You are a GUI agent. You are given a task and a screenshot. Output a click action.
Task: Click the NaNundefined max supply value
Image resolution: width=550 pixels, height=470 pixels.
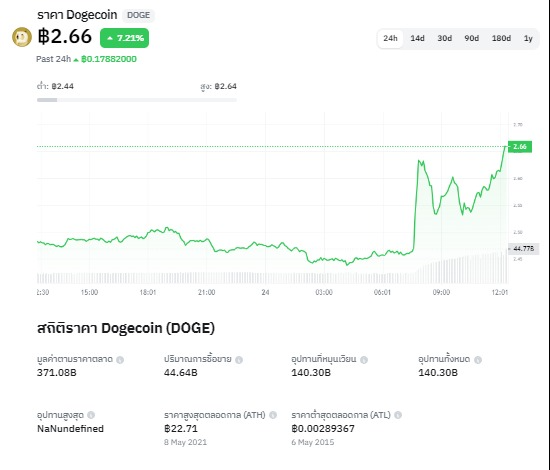(70, 429)
